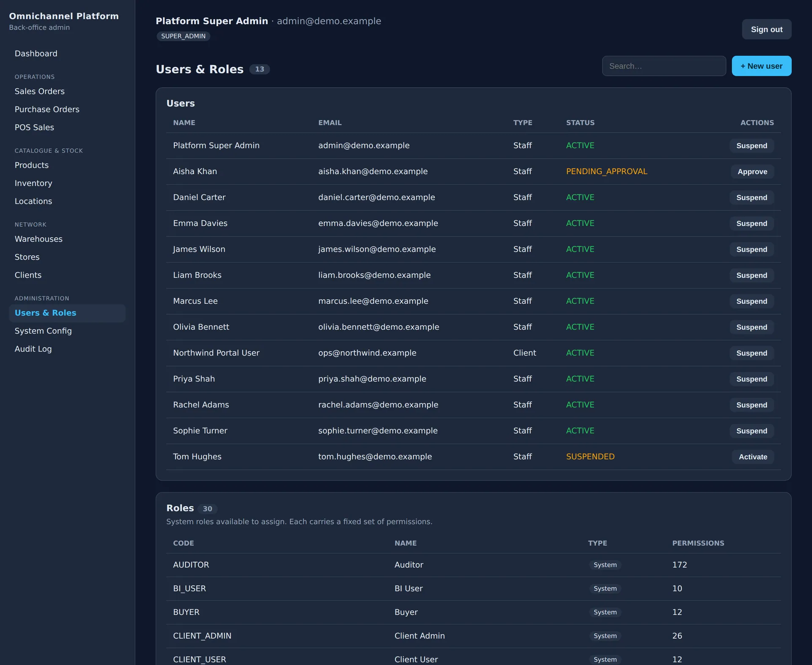Screen dimensions: 812x665
Task: Suspend Emma Davies
Action: (x=752, y=224)
